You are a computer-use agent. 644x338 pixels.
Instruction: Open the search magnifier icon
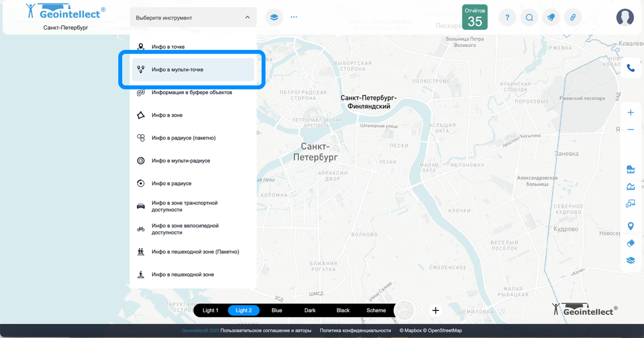529,18
